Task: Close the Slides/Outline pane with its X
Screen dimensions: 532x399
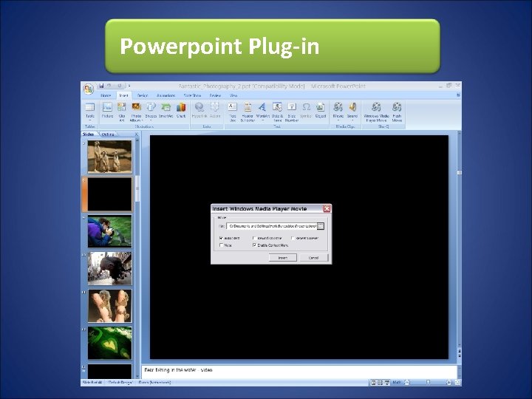Action: pos(137,134)
